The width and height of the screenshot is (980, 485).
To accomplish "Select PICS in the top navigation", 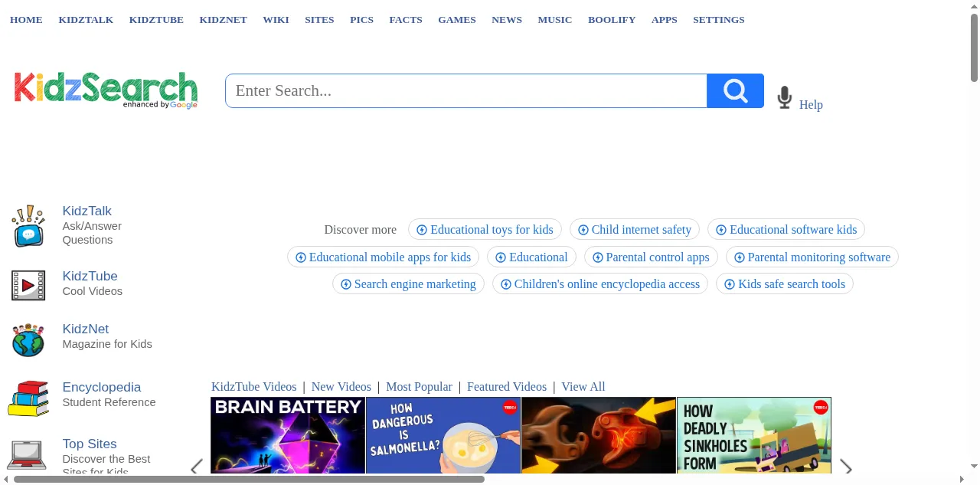I will click(361, 20).
